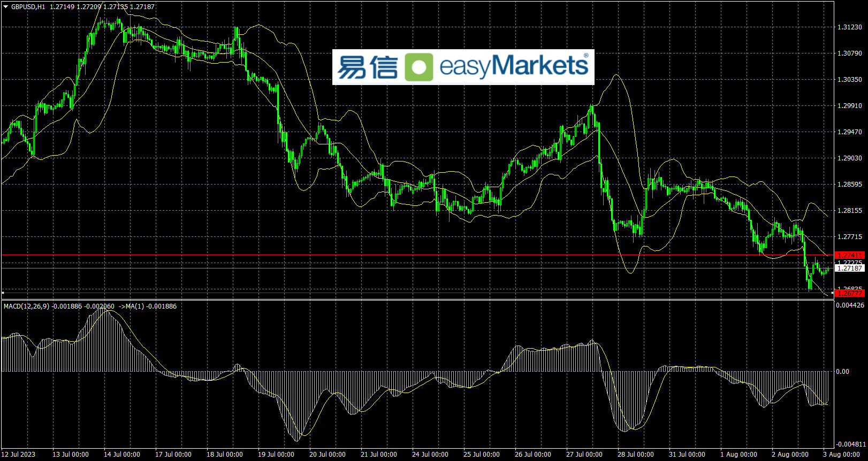Click the 28 Jul 00:00 date label
868x461 pixels.
click(636, 455)
